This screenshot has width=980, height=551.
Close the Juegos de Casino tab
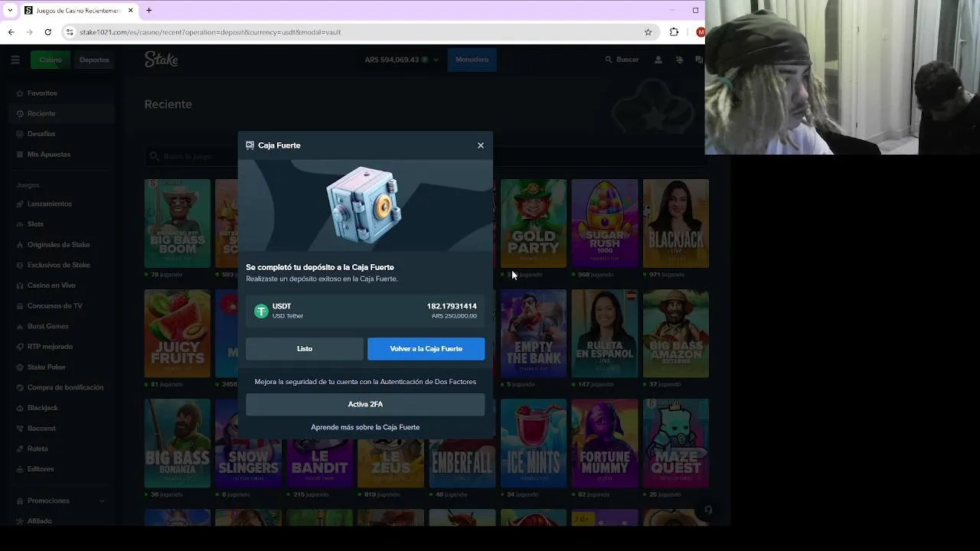(131, 11)
